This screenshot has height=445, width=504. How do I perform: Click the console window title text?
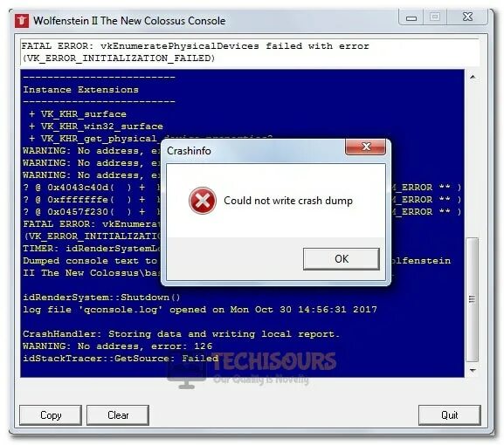[129, 21]
